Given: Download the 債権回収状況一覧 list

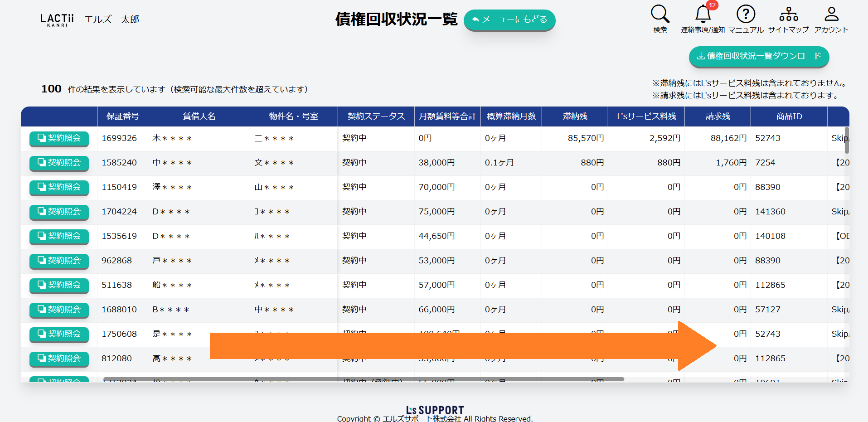Looking at the screenshot, I should (759, 56).
